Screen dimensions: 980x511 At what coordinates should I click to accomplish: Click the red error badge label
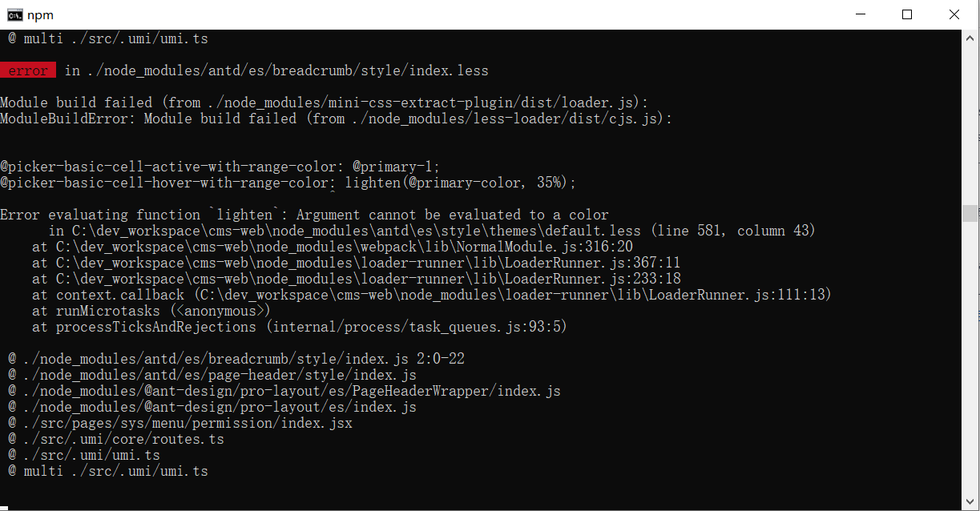click(28, 70)
